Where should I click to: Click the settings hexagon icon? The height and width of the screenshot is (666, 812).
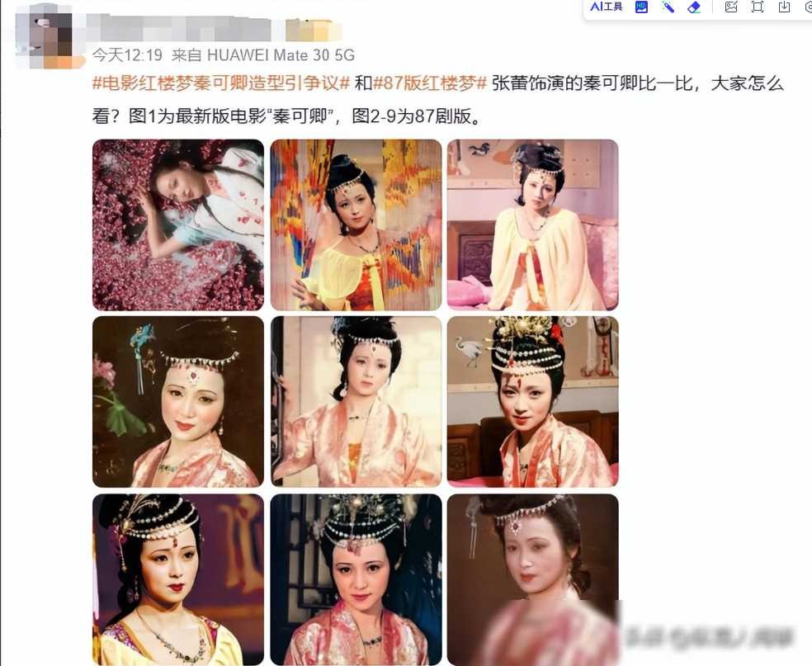(809, 7)
